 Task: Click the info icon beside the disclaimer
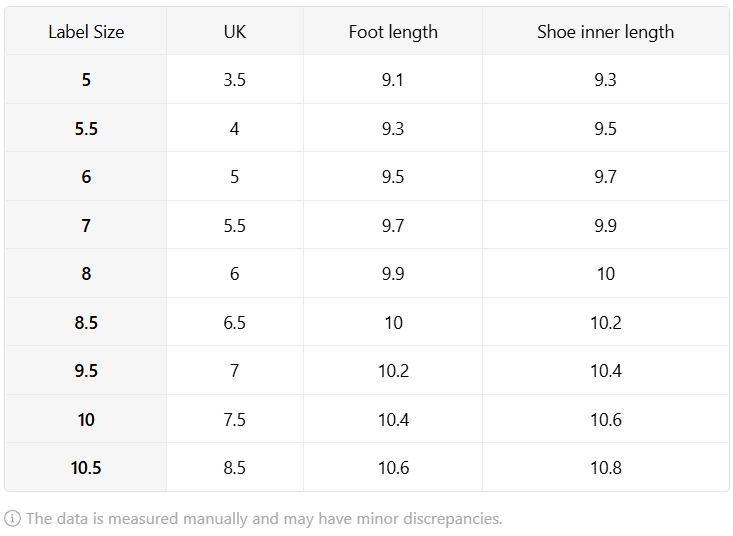pos(12,518)
